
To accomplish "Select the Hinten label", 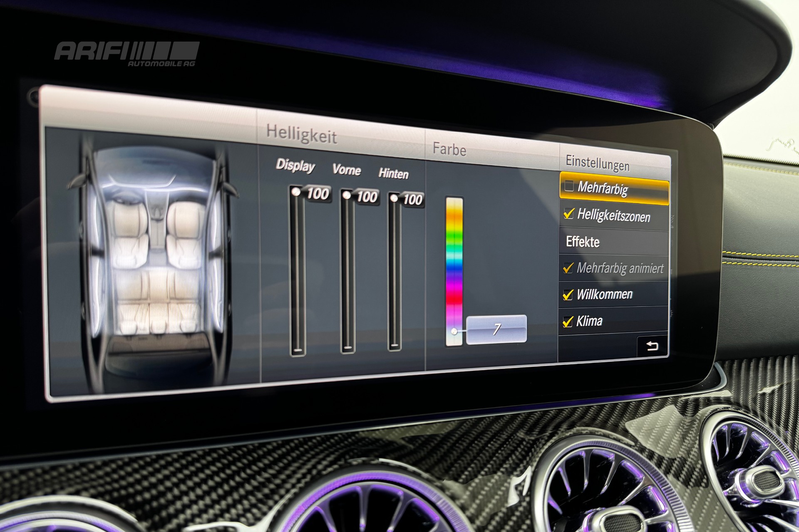I will coord(394,173).
